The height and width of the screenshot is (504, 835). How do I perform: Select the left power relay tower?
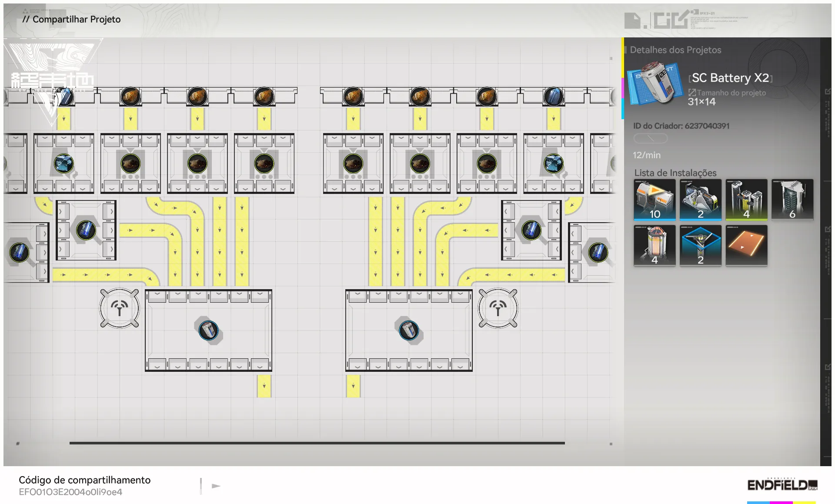tap(119, 308)
